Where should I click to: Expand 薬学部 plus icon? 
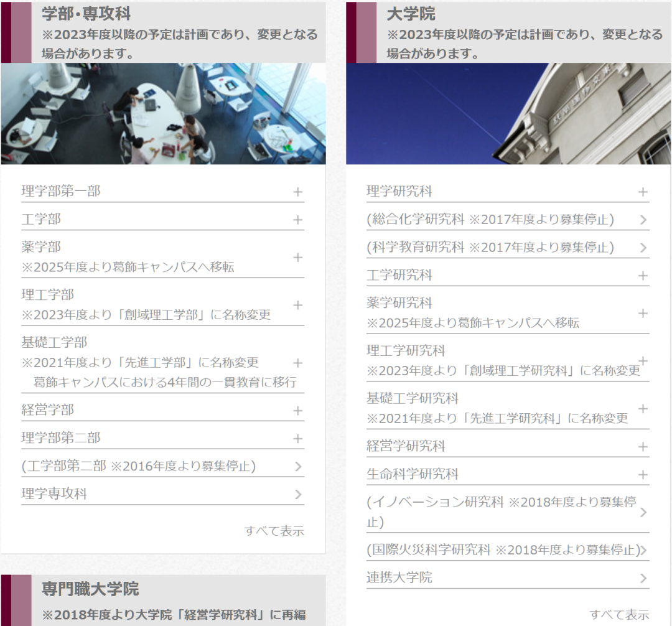tap(298, 257)
